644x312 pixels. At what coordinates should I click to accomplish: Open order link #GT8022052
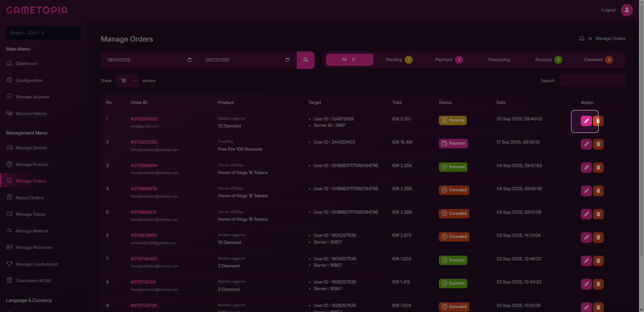pos(144,142)
